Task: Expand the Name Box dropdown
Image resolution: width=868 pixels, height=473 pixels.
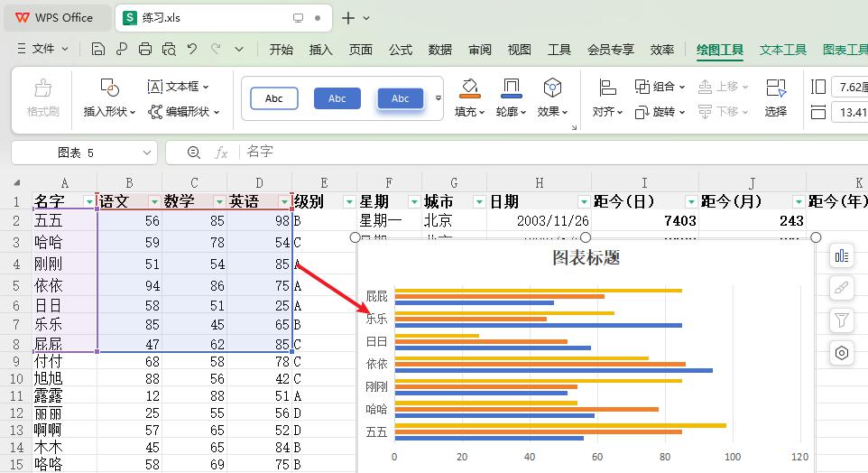Action: (x=147, y=153)
